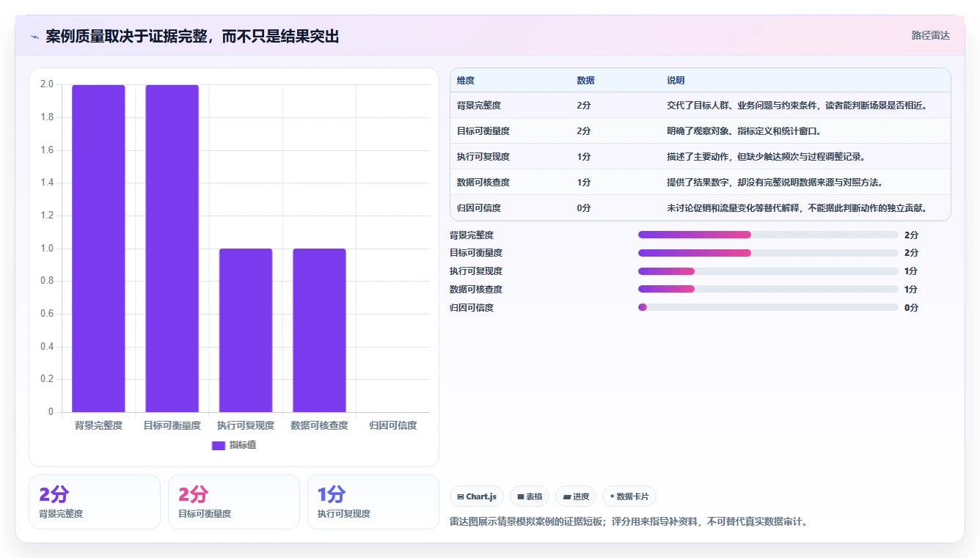Click the 说明 column header
980x558 pixels.
[676, 81]
